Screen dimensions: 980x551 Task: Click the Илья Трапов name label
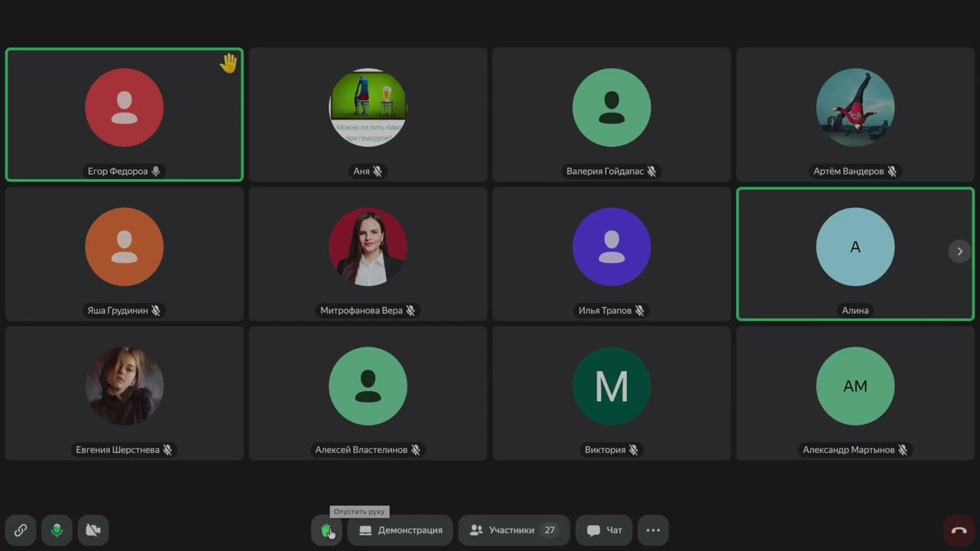tap(605, 311)
